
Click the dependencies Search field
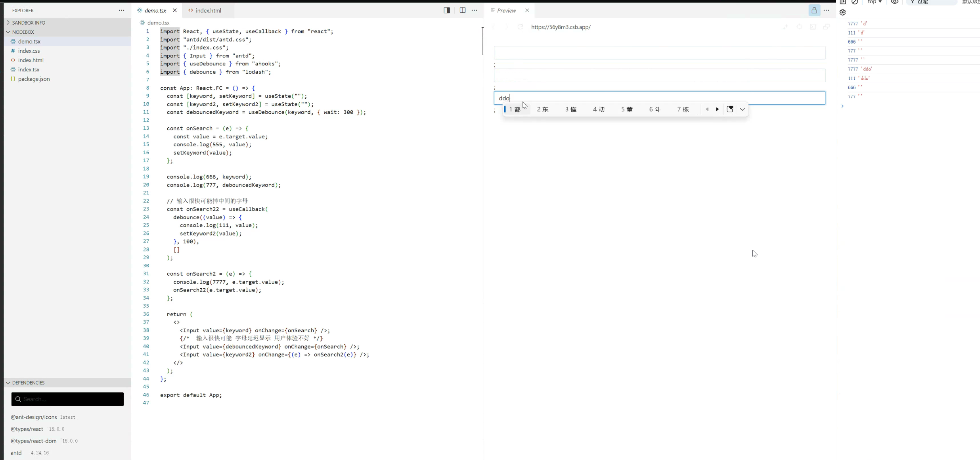tap(67, 399)
